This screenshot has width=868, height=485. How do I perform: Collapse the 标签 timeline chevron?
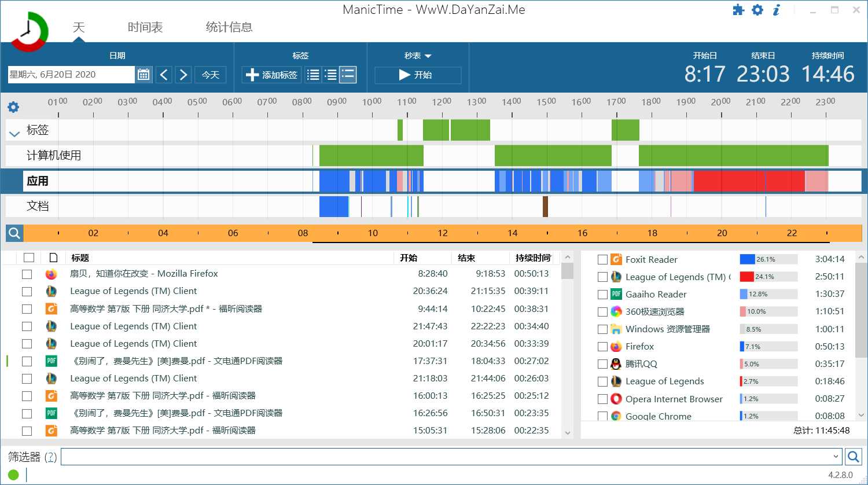click(14, 134)
